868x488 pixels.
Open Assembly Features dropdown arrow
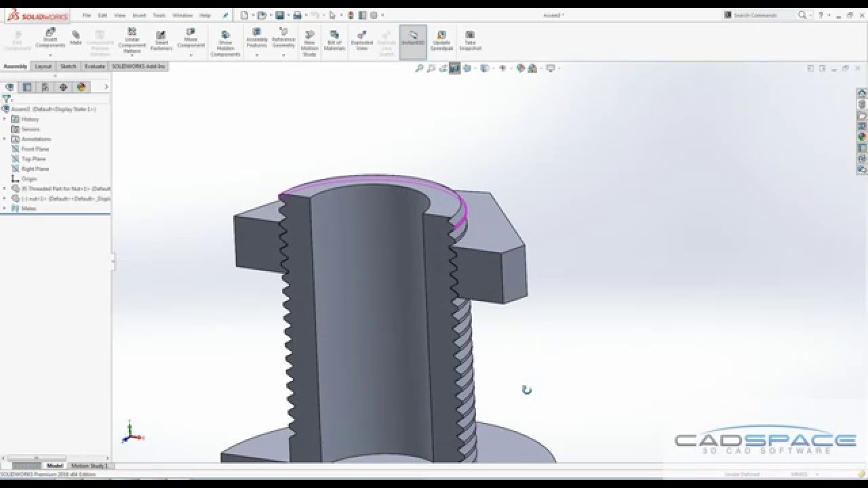pos(257,54)
